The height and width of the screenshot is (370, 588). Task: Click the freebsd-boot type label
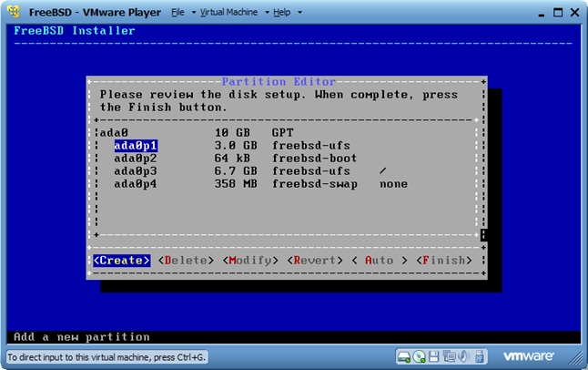point(315,159)
